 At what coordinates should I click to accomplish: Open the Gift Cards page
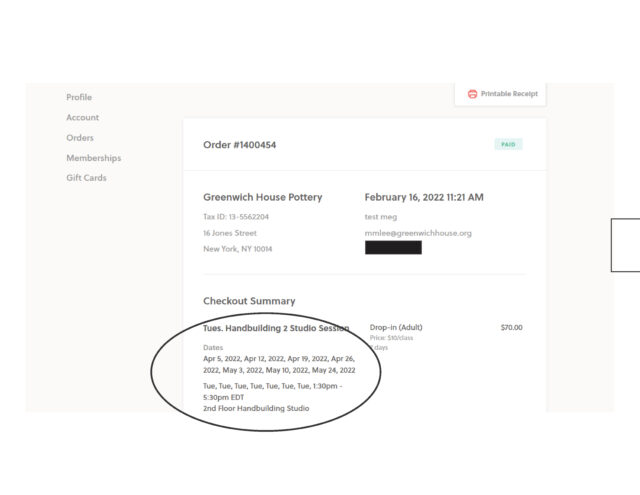pos(86,178)
